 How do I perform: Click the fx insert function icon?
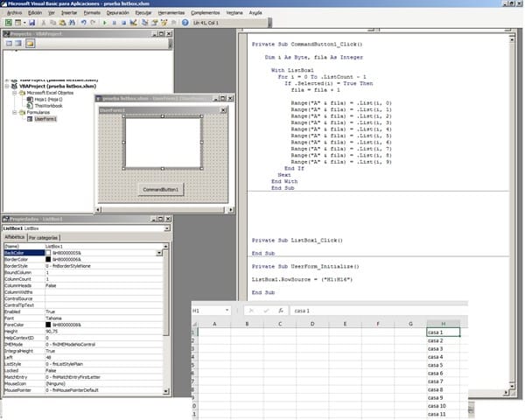coord(279,311)
